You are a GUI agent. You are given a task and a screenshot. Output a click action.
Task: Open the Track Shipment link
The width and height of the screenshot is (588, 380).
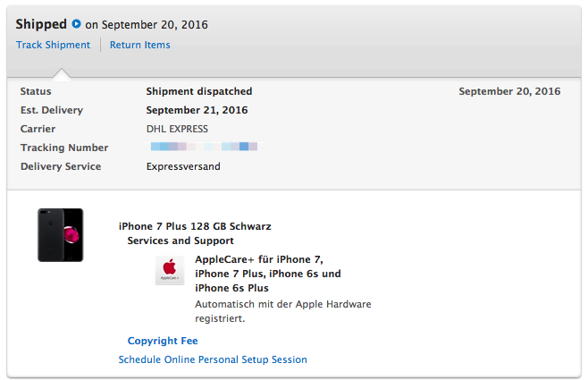coord(53,45)
